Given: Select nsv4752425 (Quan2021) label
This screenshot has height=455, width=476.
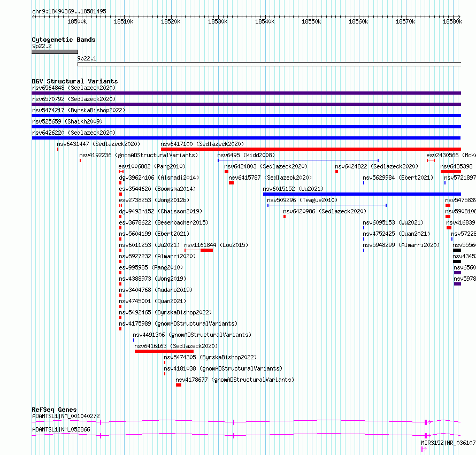Looking at the screenshot, I should 396,234.
